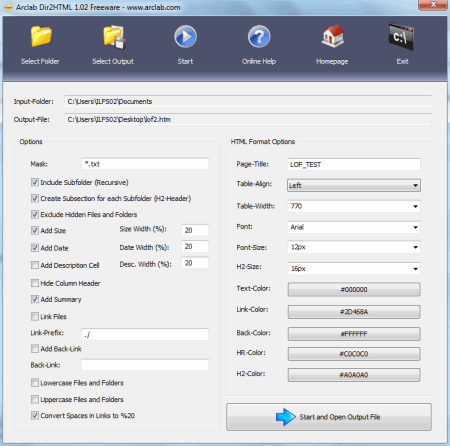Enable the Add Back-Link checkbox
This screenshot has width=450, height=446.
pyautogui.click(x=35, y=349)
